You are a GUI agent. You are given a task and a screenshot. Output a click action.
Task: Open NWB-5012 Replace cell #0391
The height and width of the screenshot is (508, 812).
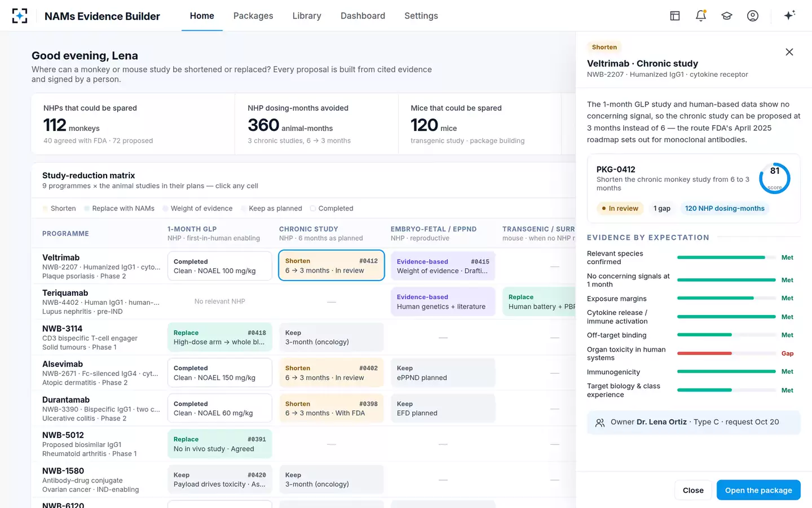[x=220, y=444]
